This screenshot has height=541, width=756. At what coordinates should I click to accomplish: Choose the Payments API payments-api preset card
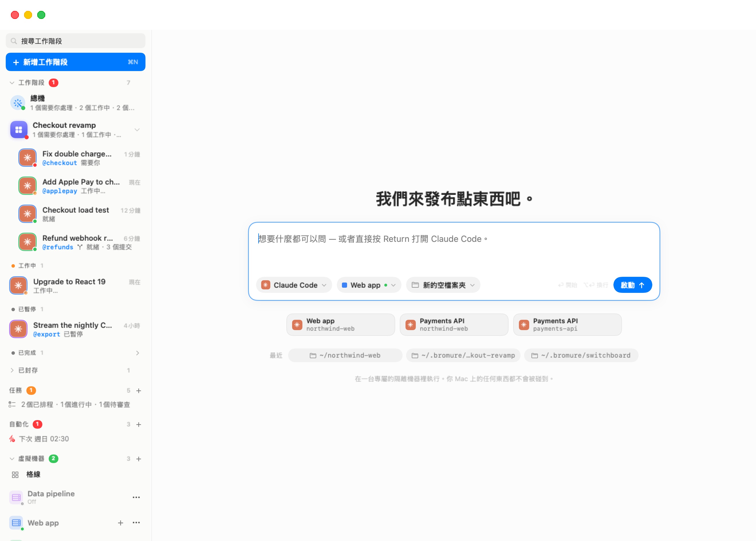click(567, 325)
